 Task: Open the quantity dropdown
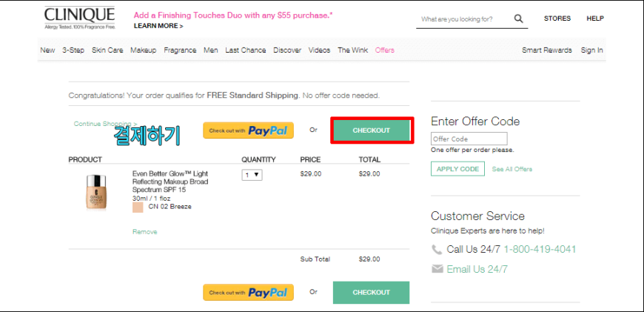(252, 175)
